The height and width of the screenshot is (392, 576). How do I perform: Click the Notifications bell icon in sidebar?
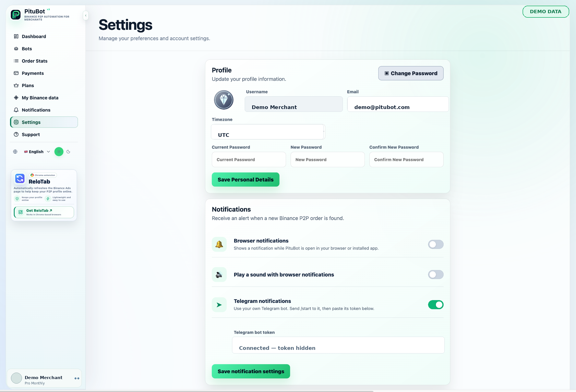coord(16,110)
